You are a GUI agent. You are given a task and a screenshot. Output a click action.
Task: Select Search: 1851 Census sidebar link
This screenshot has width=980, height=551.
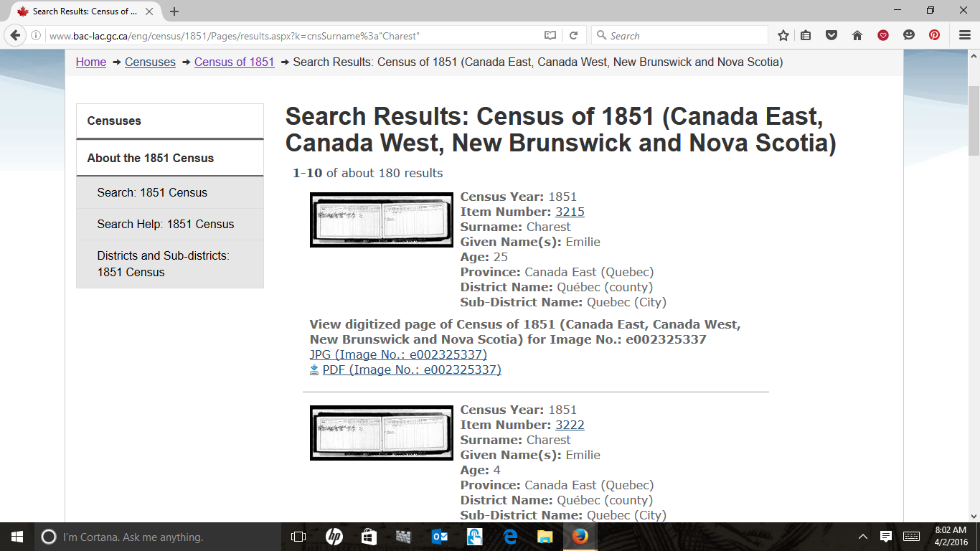click(170, 192)
